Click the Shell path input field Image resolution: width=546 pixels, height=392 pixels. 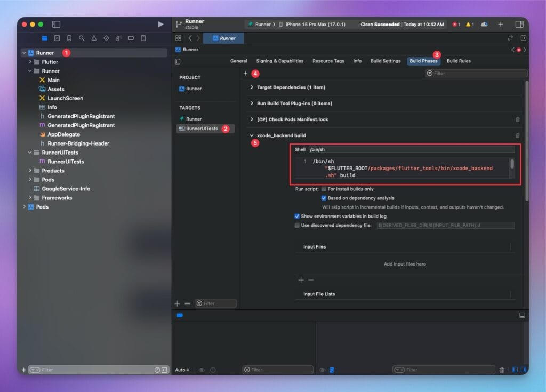pos(412,149)
